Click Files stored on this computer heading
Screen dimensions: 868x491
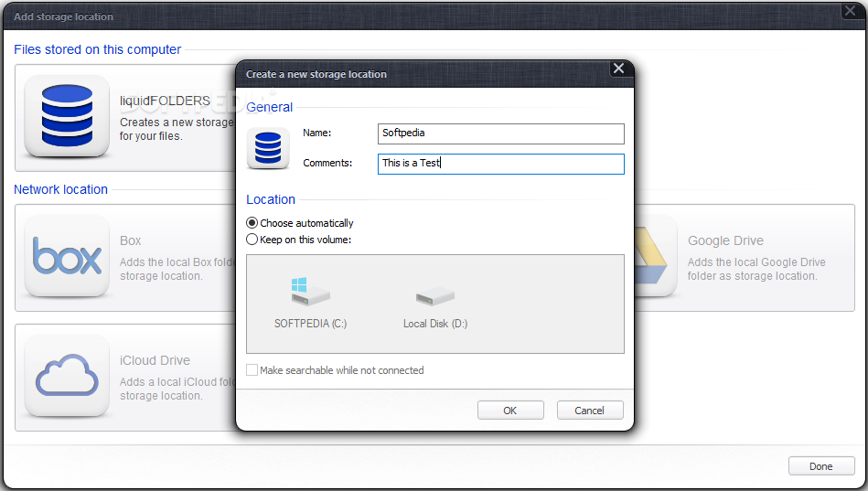tap(98, 49)
